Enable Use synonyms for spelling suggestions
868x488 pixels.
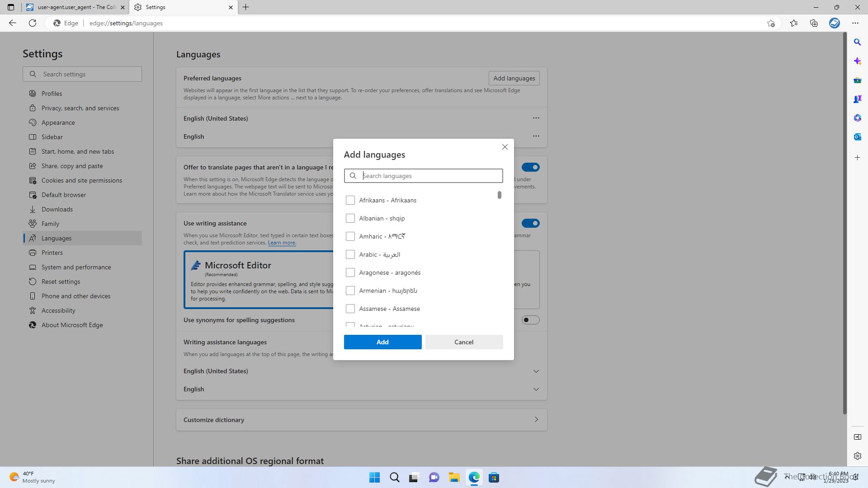click(x=530, y=320)
